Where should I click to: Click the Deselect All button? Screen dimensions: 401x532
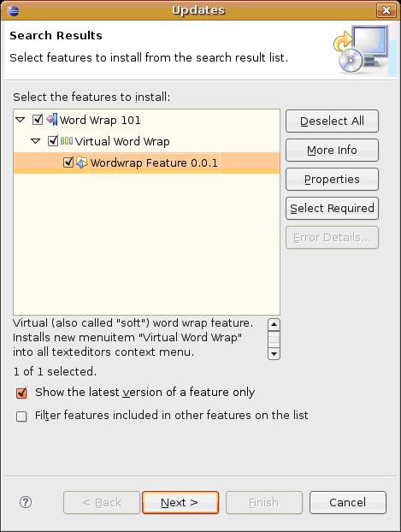pyautogui.click(x=332, y=121)
